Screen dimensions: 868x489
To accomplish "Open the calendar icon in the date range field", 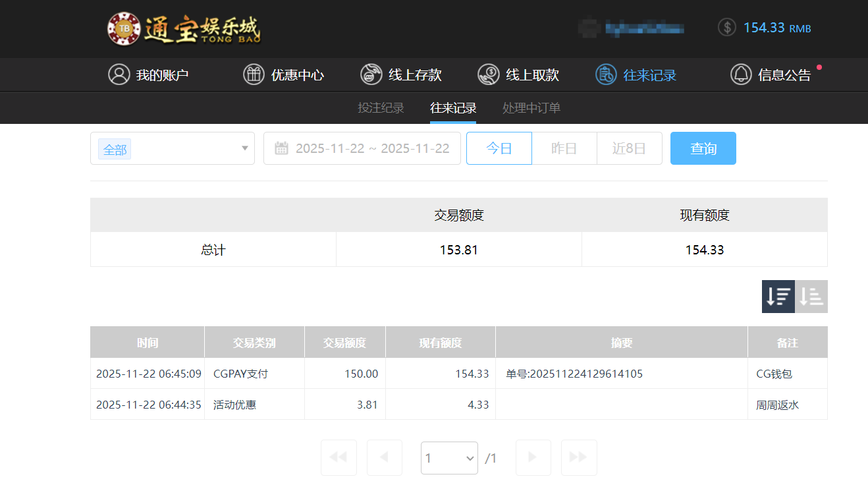I will coord(282,148).
